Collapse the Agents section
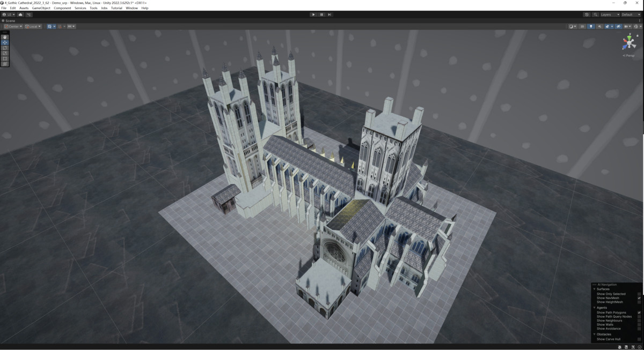Image resolution: width=644 pixels, height=350 pixels. click(594, 308)
